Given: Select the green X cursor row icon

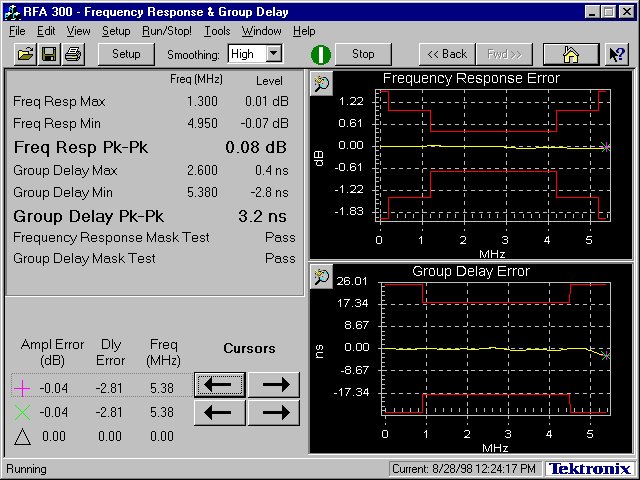Looking at the screenshot, I should [22, 412].
